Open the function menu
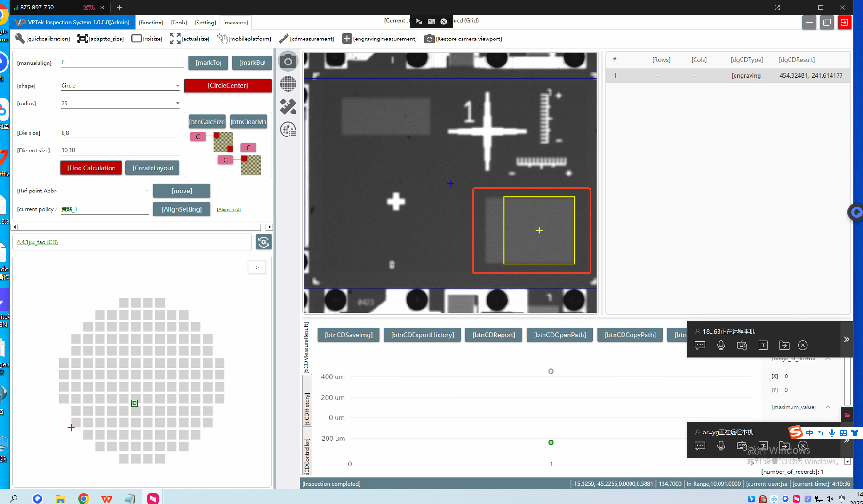This screenshot has width=863, height=504. pyautogui.click(x=151, y=22)
